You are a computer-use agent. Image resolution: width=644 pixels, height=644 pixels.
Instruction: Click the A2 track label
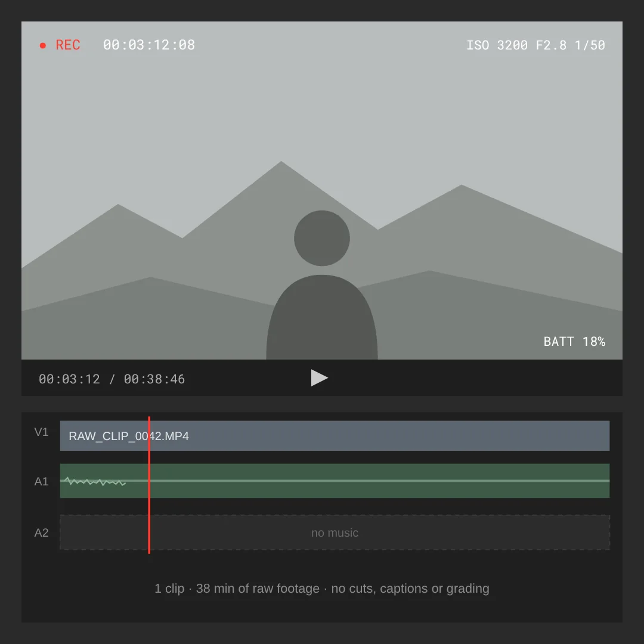(x=41, y=532)
